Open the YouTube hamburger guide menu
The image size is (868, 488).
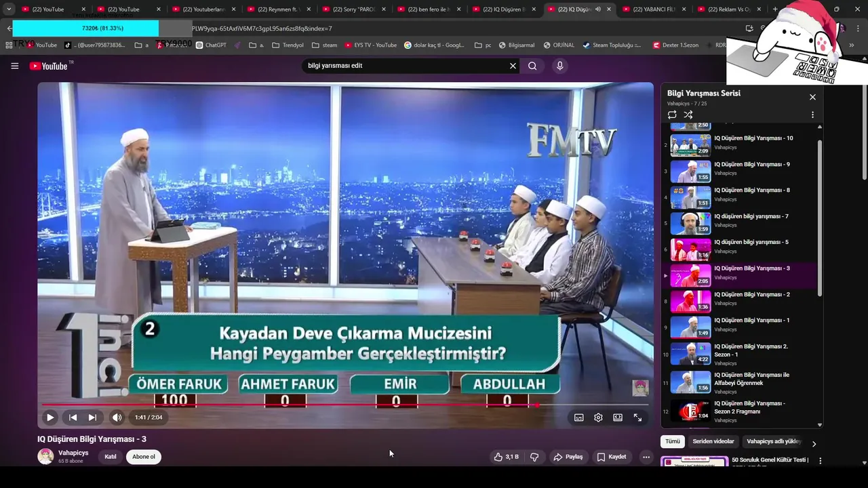point(14,66)
